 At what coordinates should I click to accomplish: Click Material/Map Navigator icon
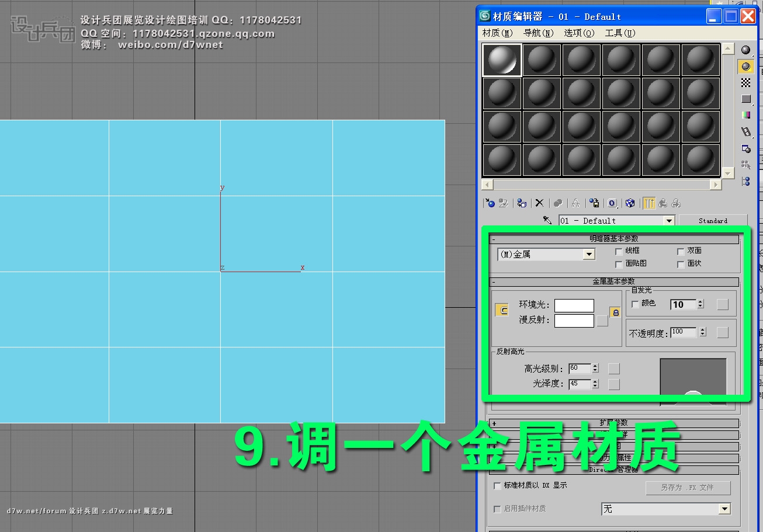point(745,181)
